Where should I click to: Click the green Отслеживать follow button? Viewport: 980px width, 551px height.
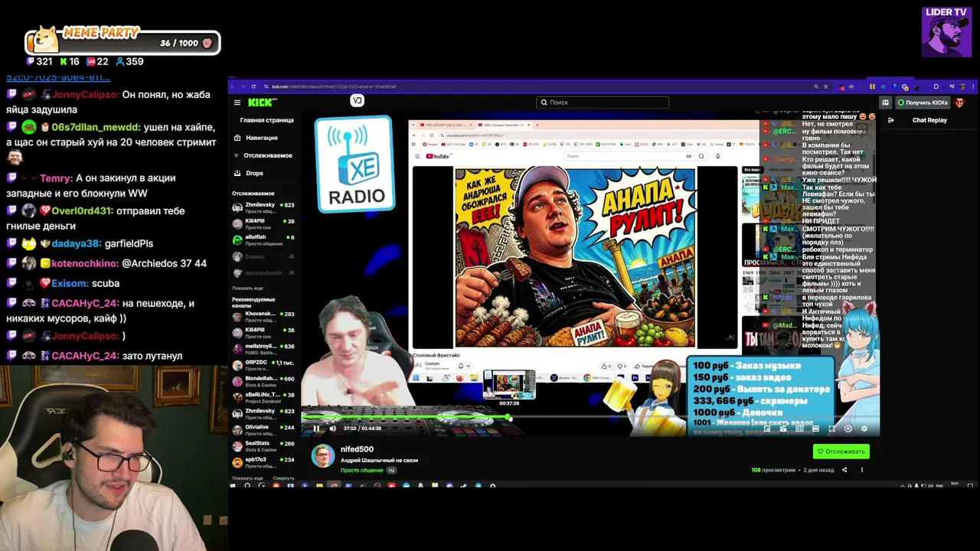841,452
